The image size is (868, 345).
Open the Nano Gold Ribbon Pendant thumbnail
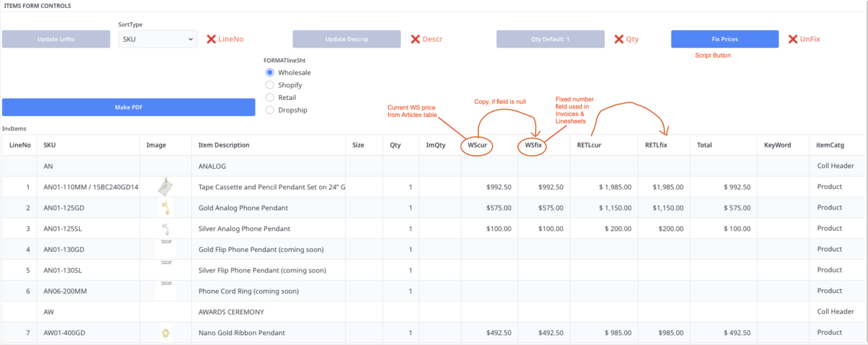(x=165, y=333)
